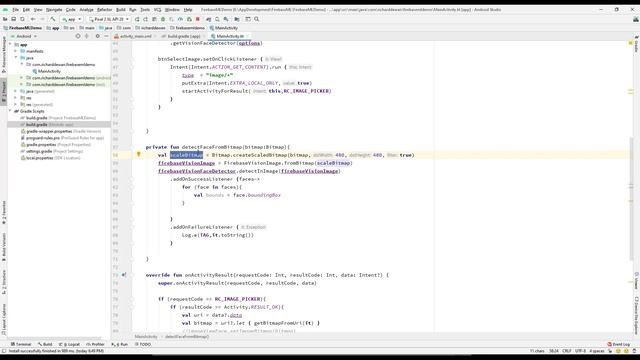
Task: Open the Build Variants side tool window
Action: coord(4,247)
